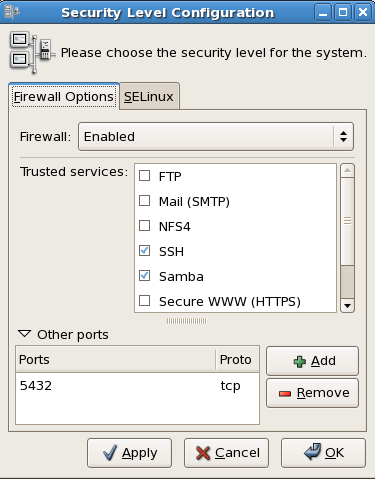Confirm with the OK button
This screenshot has height=479, width=375.
(323, 453)
